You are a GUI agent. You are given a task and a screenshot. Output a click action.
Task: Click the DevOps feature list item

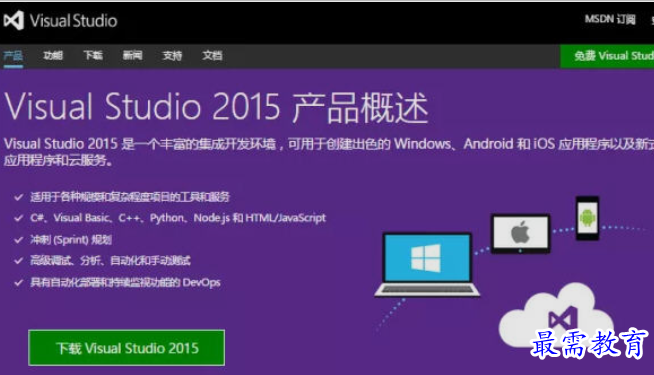125,282
